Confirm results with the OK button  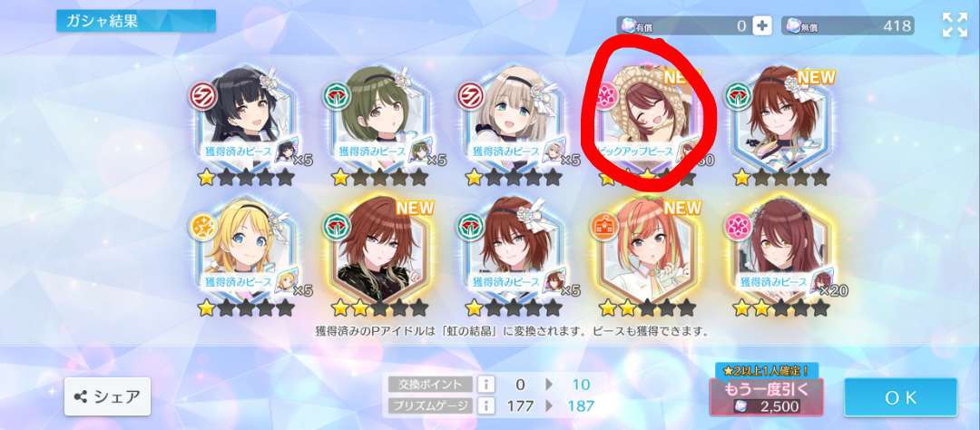[901, 396]
